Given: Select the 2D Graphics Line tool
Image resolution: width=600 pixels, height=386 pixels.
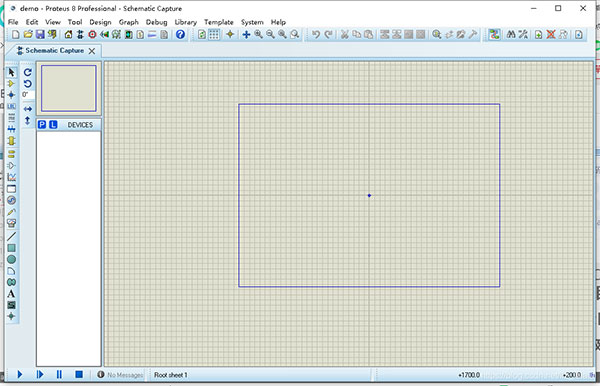Looking at the screenshot, I should point(11,236).
